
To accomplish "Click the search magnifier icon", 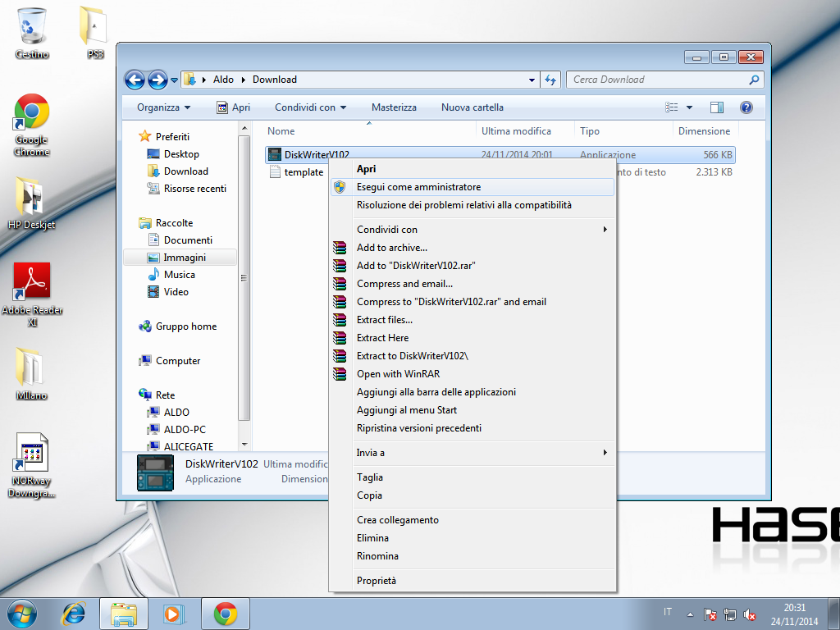I will pyautogui.click(x=754, y=80).
